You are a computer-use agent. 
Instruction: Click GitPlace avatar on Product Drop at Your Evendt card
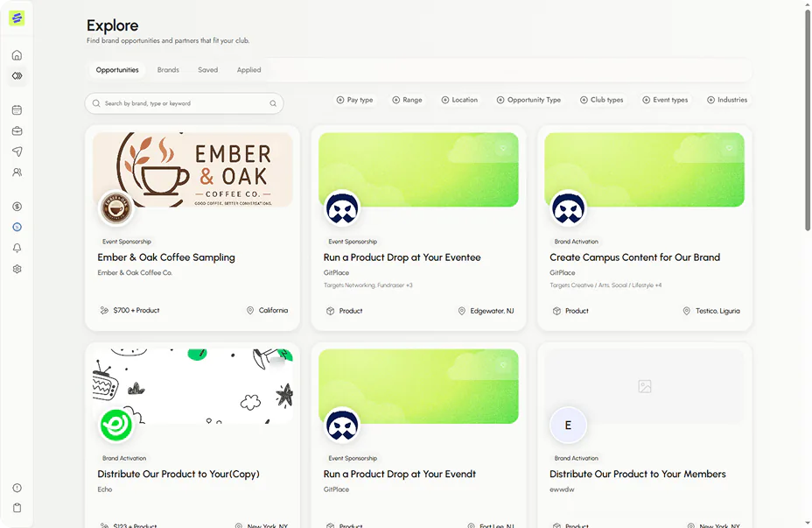tap(342, 425)
